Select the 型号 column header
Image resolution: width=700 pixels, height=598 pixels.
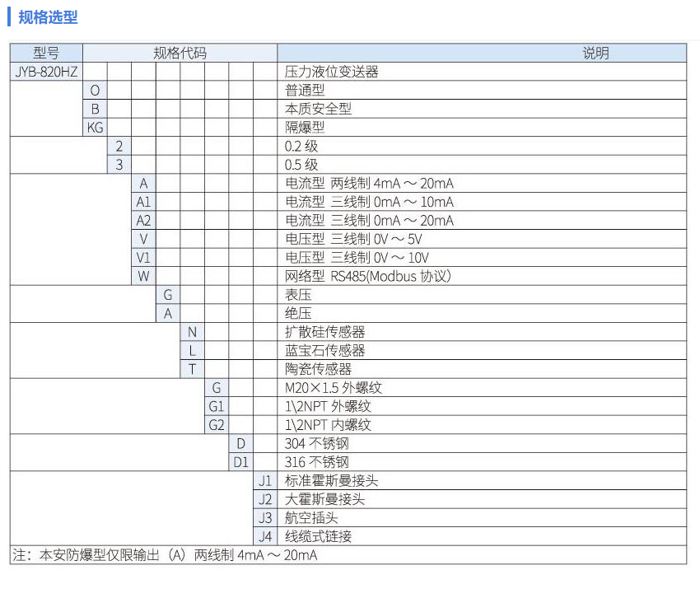(46, 53)
